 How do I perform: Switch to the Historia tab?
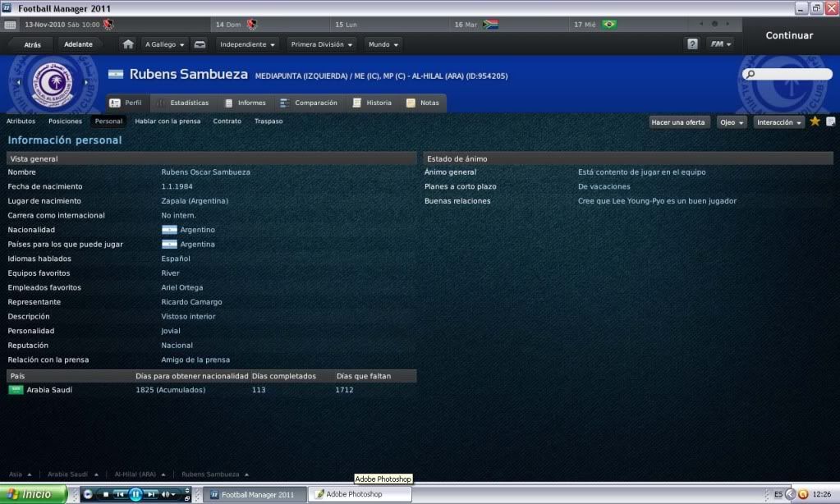[x=372, y=103]
